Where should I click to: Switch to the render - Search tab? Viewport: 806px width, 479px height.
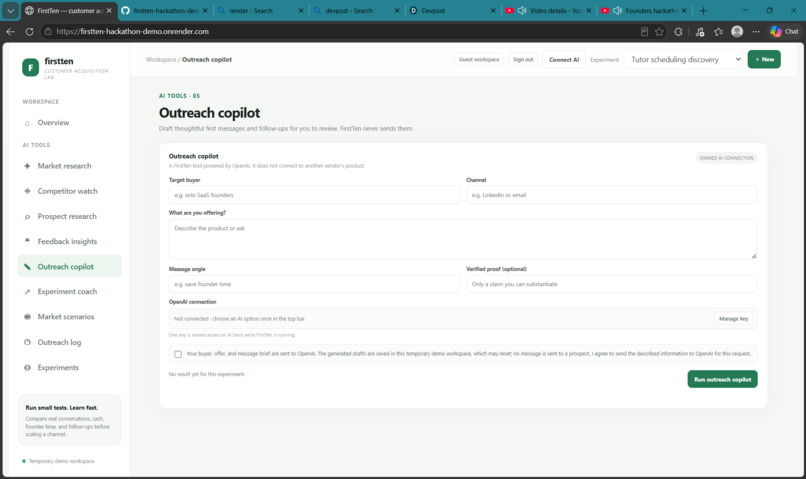[261, 10]
